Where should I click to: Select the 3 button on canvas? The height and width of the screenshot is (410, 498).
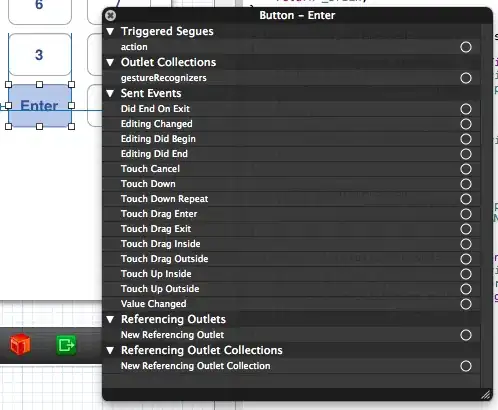40,55
